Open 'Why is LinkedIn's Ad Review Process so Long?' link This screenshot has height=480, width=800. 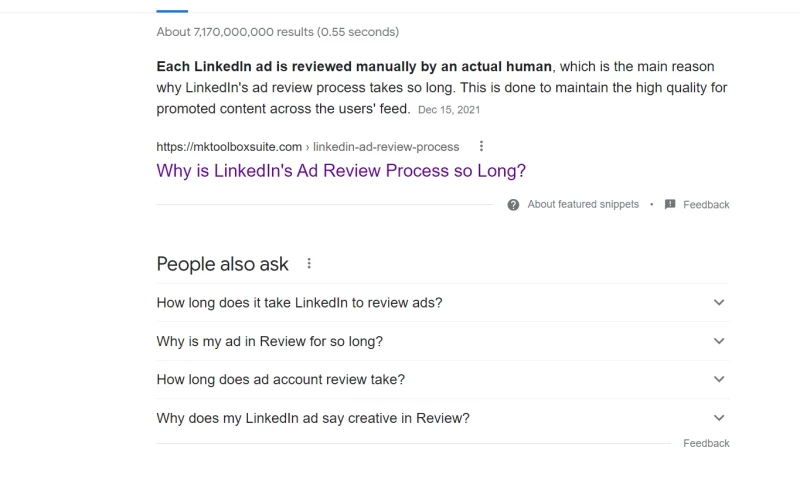341,171
